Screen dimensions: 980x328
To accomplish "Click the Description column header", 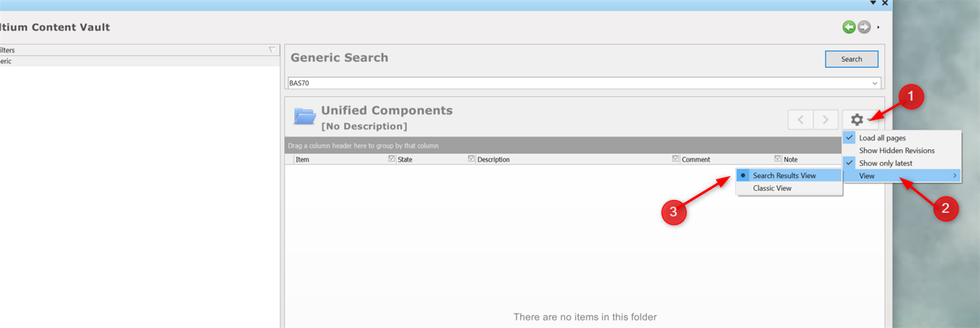I will (x=493, y=159).
